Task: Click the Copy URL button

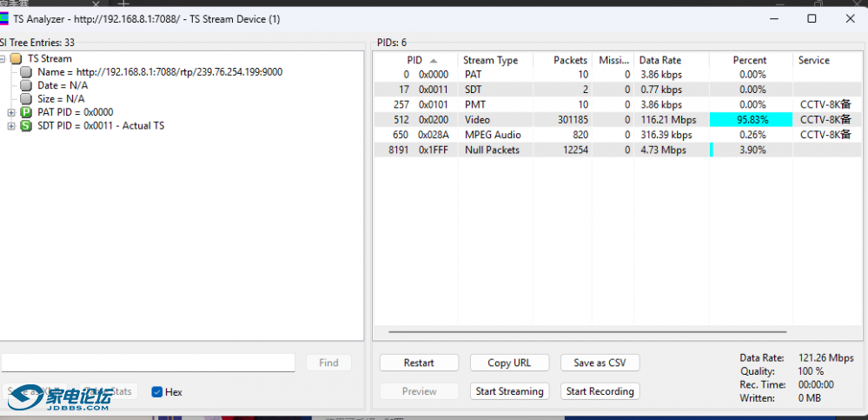Action: coord(509,363)
